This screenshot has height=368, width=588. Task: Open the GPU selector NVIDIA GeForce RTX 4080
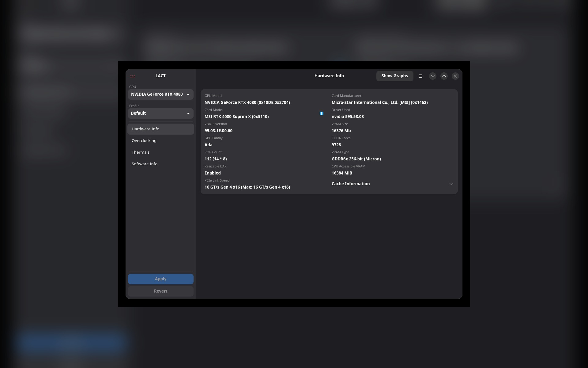161,94
